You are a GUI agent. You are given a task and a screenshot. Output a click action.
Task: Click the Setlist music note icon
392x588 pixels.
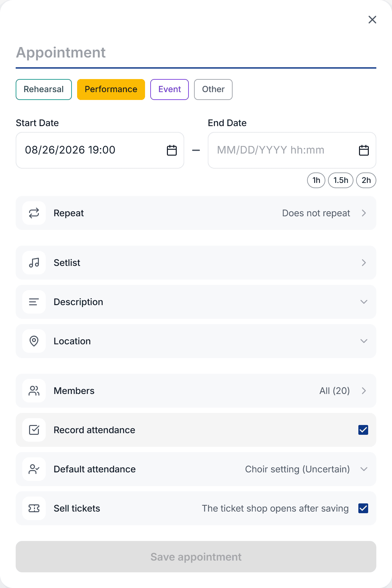(34, 263)
